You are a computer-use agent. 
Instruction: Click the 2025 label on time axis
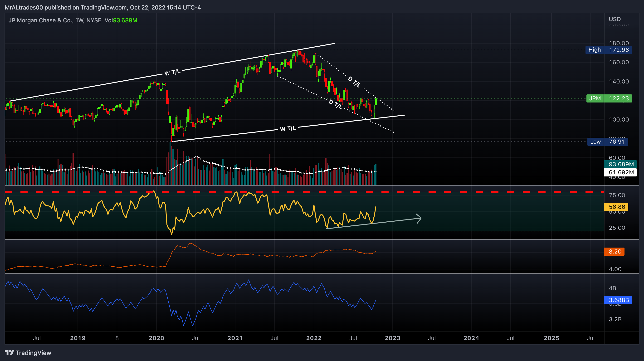(551, 338)
